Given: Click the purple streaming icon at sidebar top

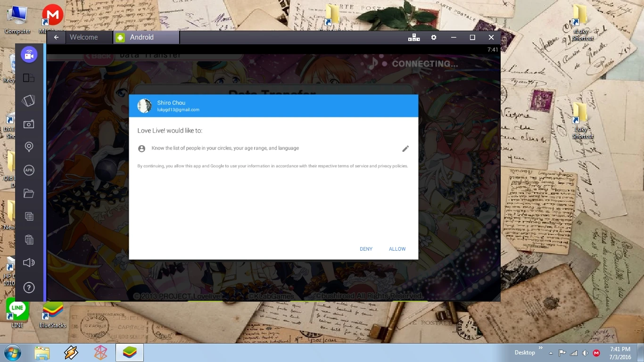Looking at the screenshot, I should [29, 55].
